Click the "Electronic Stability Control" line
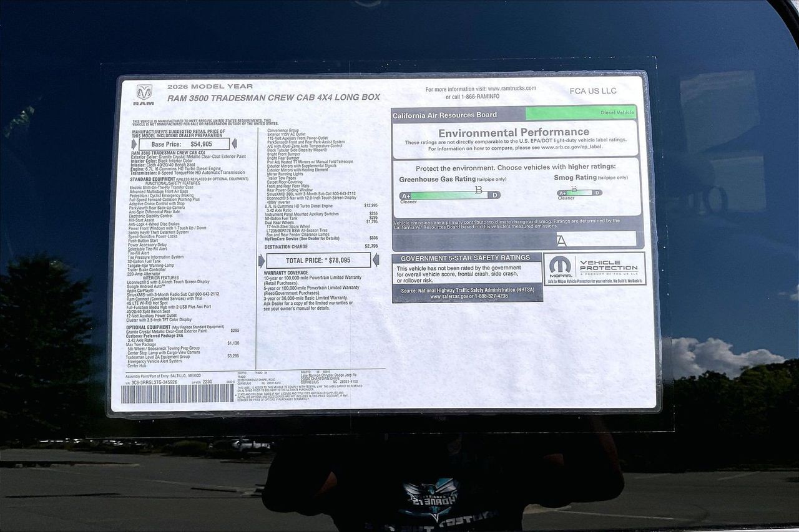 (150, 216)
